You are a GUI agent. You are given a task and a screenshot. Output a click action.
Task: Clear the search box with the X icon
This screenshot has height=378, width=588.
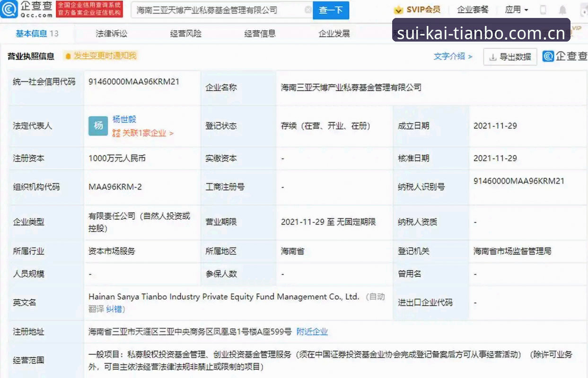coord(307,10)
